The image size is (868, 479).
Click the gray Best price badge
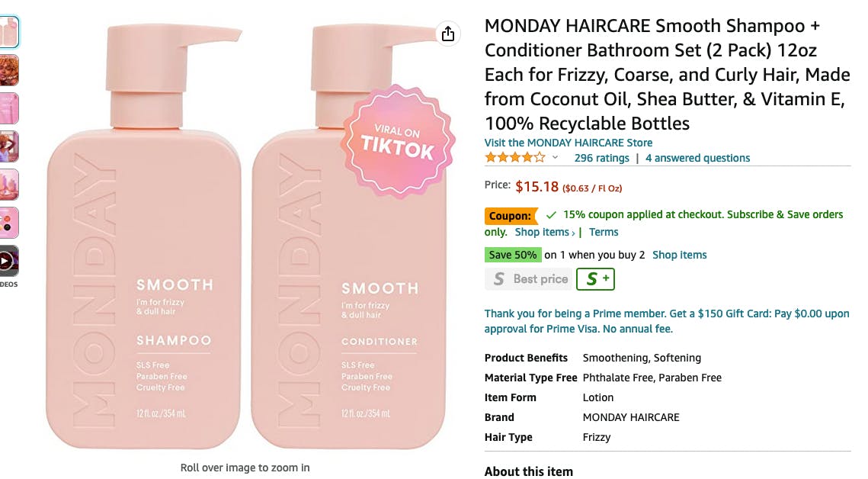(x=527, y=279)
